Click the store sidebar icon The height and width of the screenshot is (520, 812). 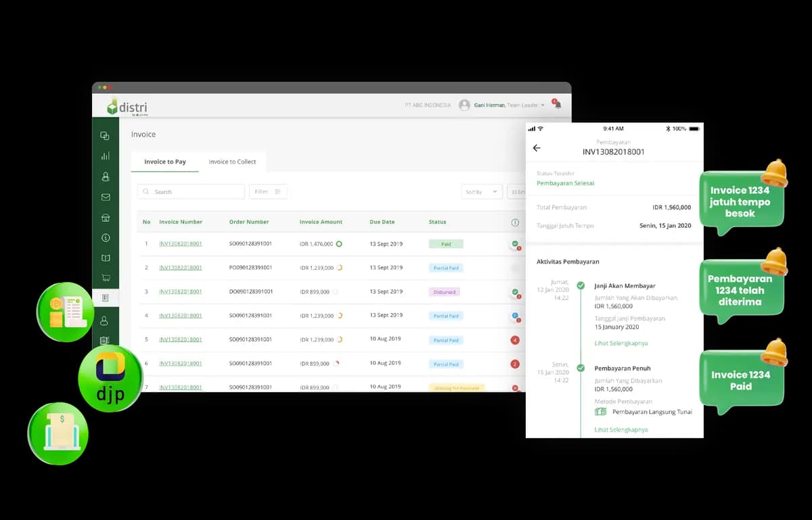(106, 218)
